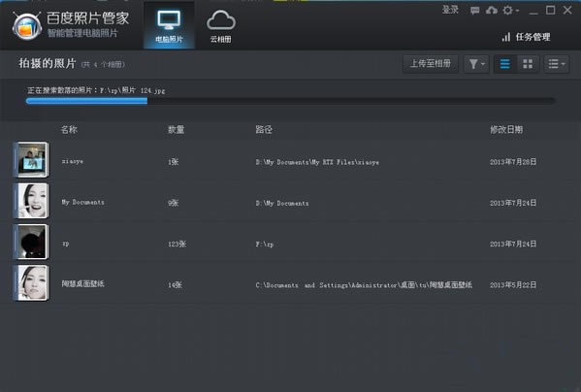The width and height of the screenshot is (581, 392).
Task: Select the My Documents album thumbnail
Action: (31, 201)
